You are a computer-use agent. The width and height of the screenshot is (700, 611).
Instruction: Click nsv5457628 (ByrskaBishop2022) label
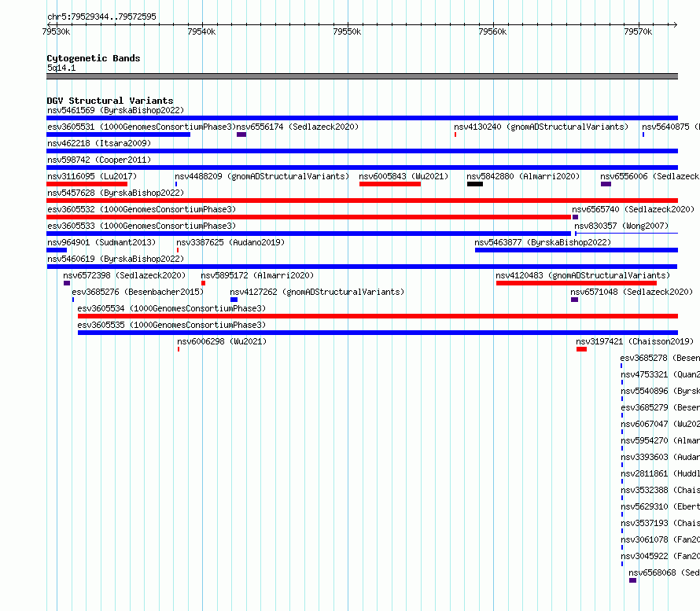click(116, 193)
